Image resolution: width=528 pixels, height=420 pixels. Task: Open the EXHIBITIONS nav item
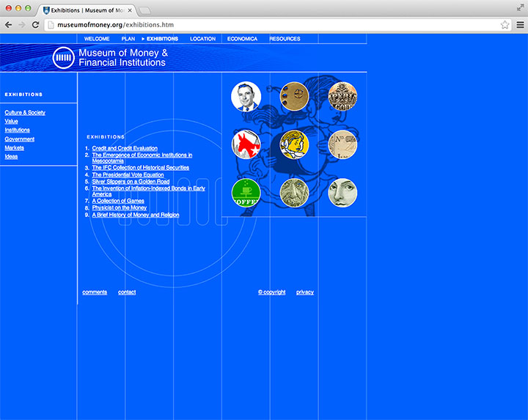tap(162, 39)
